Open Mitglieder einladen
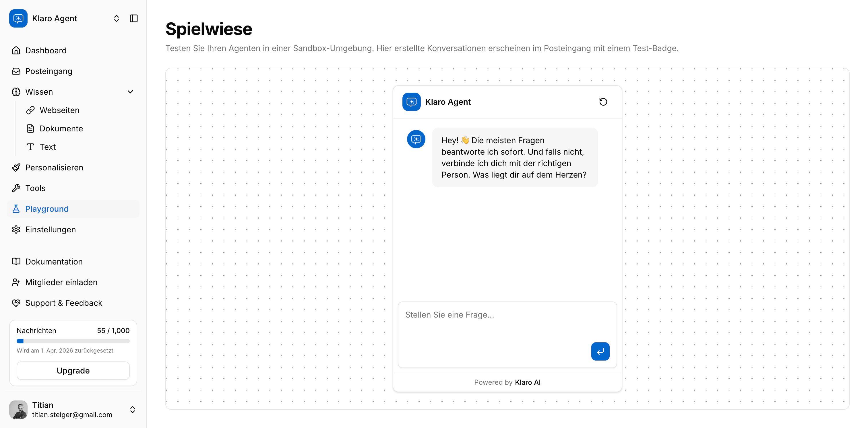The height and width of the screenshot is (428, 868). click(x=61, y=282)
